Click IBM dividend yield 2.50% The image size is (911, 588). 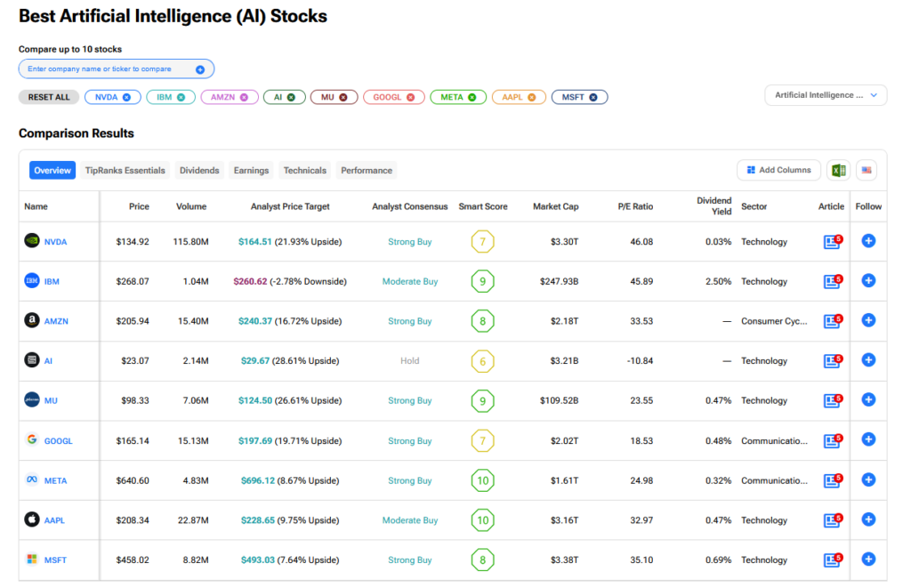click(718, 281)
